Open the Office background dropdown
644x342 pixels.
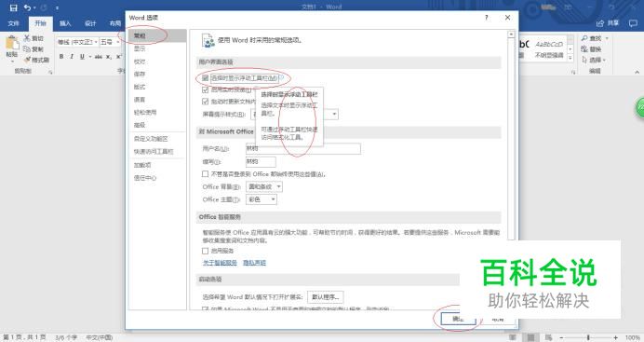pyautogui.click(x=279, y=186)
